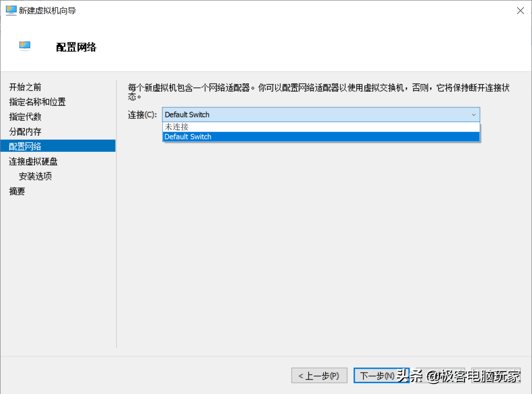Jump to 连接虚拟硬盘 step
The image size is (532, 394).
coord(33,161)
